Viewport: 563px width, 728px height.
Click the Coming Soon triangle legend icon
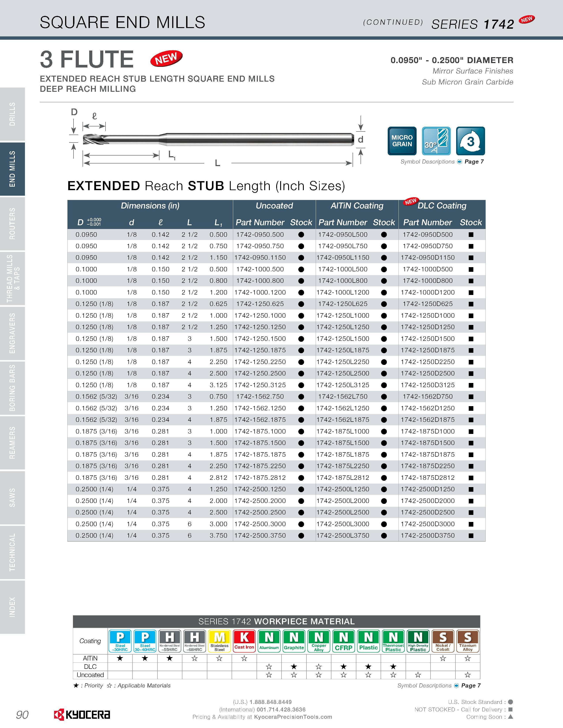coord(510,717)
